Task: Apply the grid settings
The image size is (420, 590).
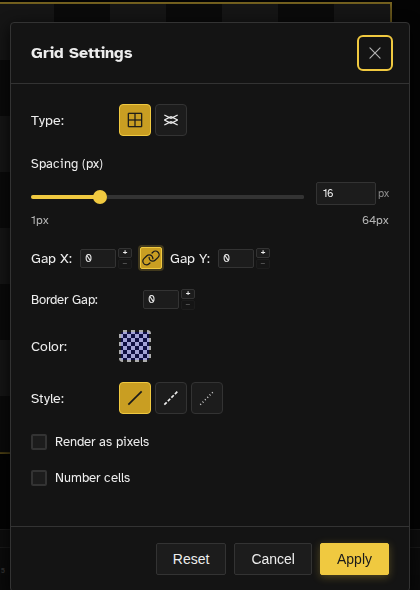Action: click(355, 559)
